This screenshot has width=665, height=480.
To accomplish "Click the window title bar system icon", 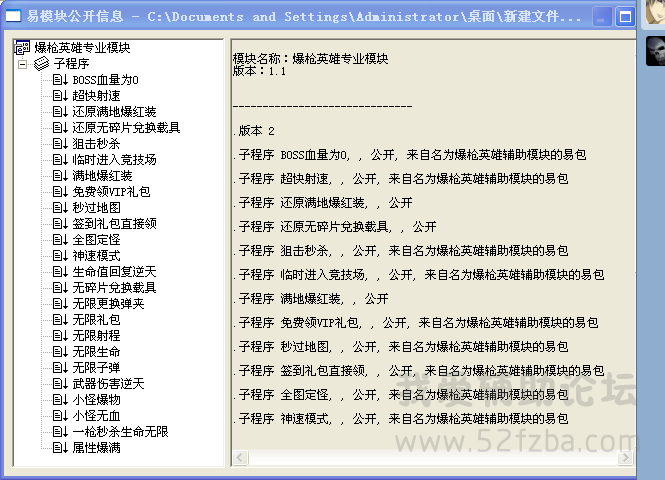I will (x=13, y=16).
